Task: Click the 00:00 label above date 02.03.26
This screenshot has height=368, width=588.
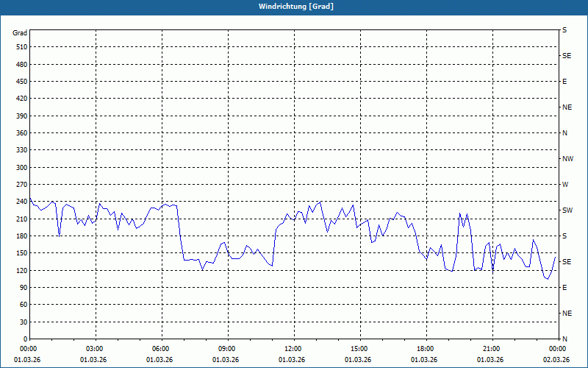Action: (x=559, y=349)
